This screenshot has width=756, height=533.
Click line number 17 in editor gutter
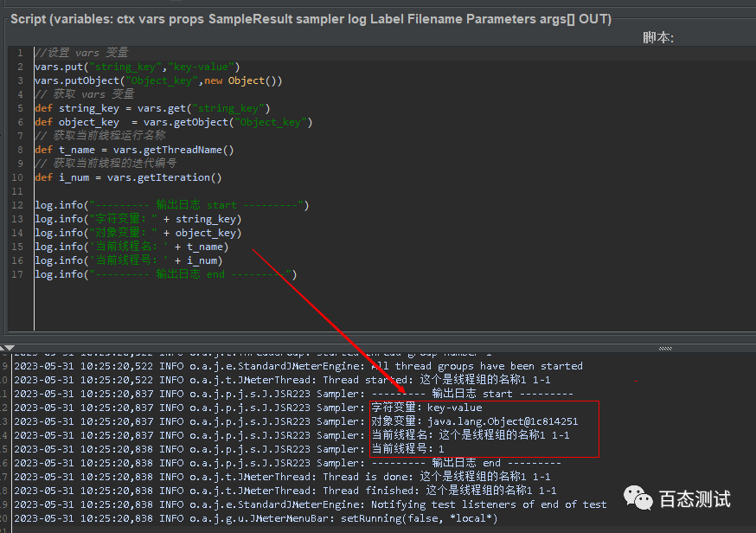coord(17,274)
